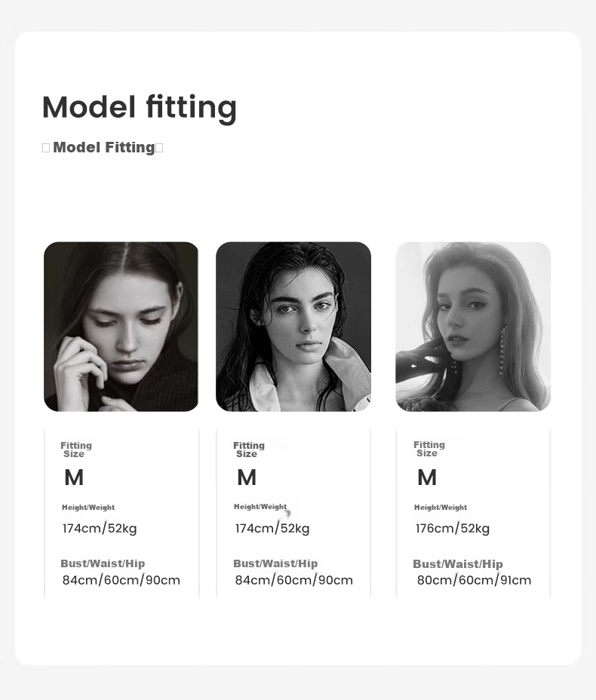Open second model photo with wet hair

tap(293, 327)
